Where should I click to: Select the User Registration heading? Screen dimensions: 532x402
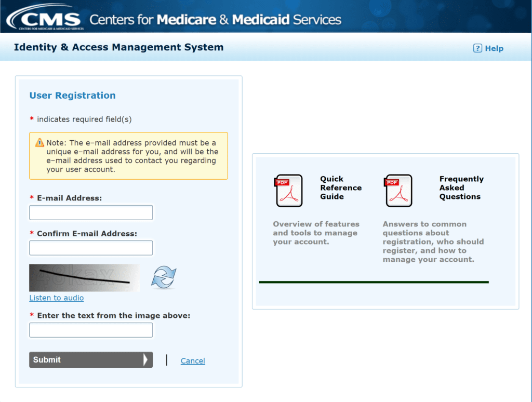pyautogui.click(x=72, y=96)
